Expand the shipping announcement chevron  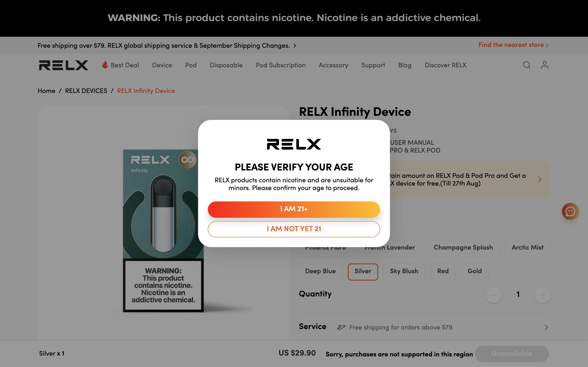295,45
